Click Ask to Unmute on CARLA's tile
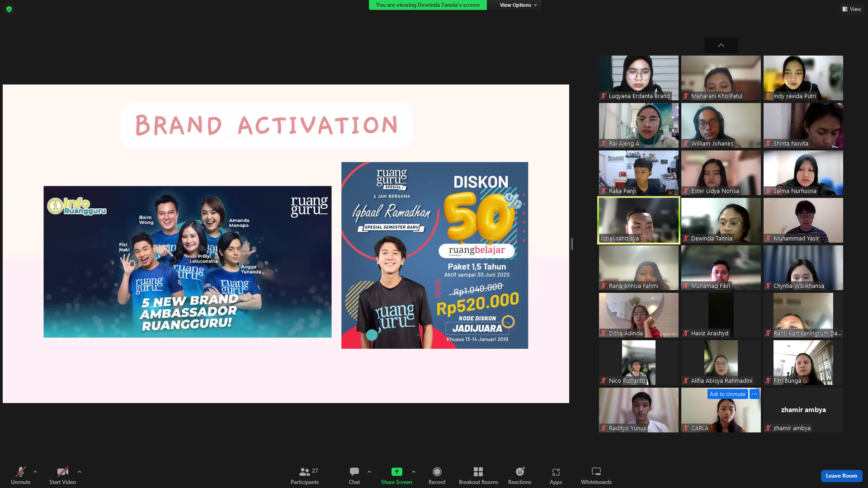Screen dimensions: 868x488 727,394
